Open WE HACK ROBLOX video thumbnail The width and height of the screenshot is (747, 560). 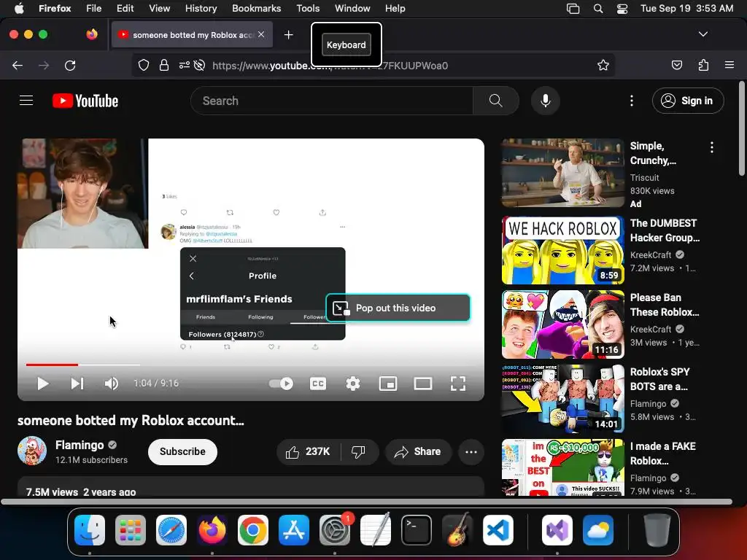click(x=562, y=250)
